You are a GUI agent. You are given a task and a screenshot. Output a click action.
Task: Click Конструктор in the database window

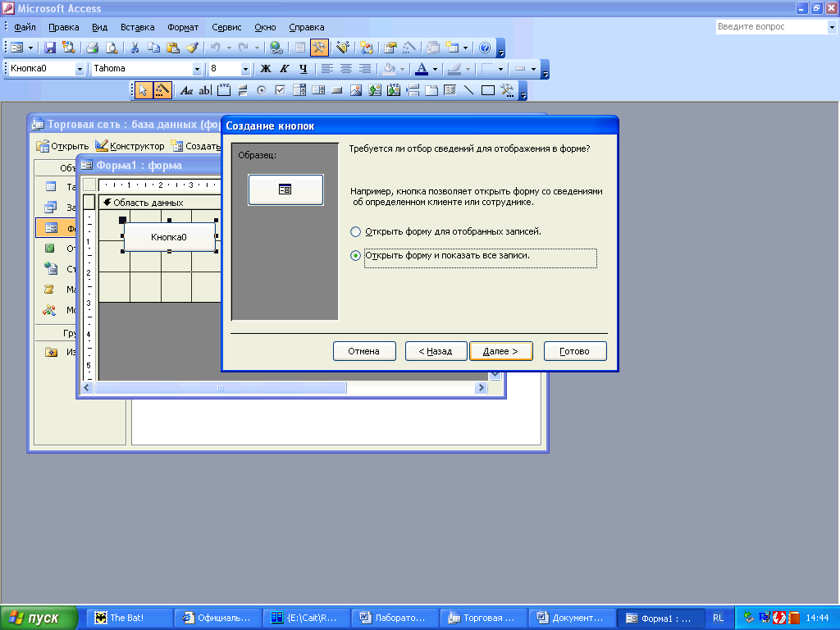tap(130, 146)
